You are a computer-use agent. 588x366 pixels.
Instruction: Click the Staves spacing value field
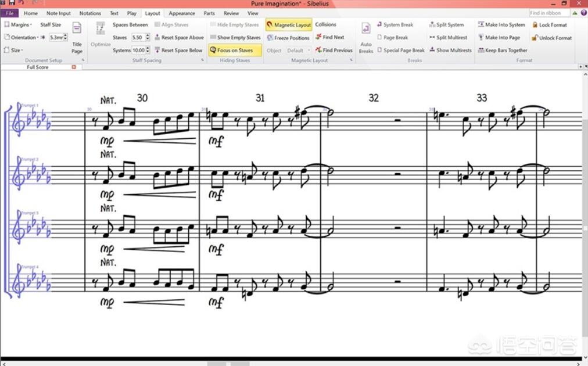pos(138,38)
